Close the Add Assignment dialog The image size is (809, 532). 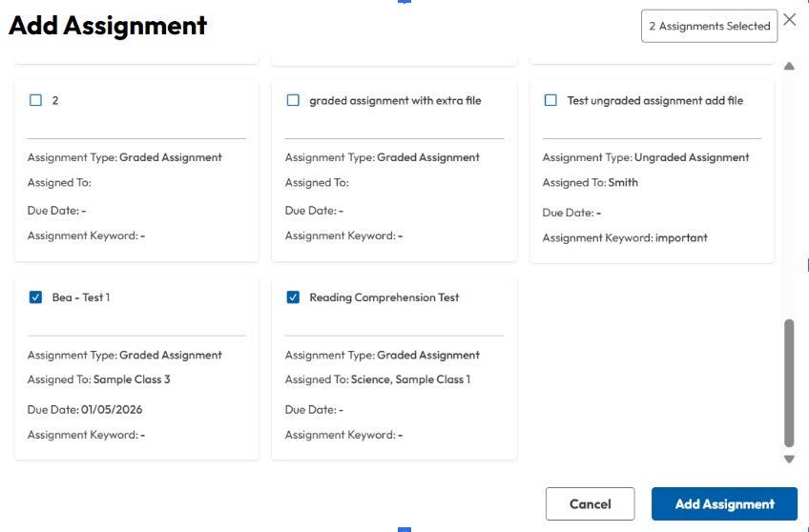coord(790,20)
